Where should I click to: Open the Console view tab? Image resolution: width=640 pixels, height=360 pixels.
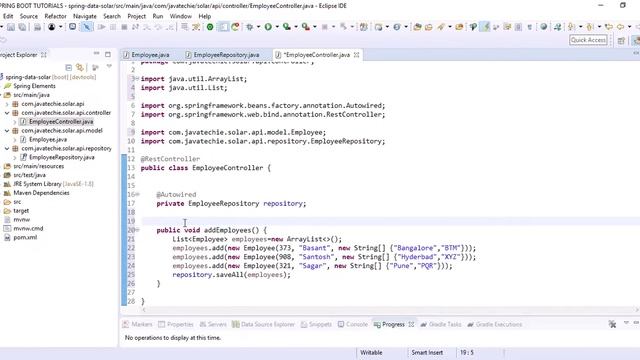[353, 324]
